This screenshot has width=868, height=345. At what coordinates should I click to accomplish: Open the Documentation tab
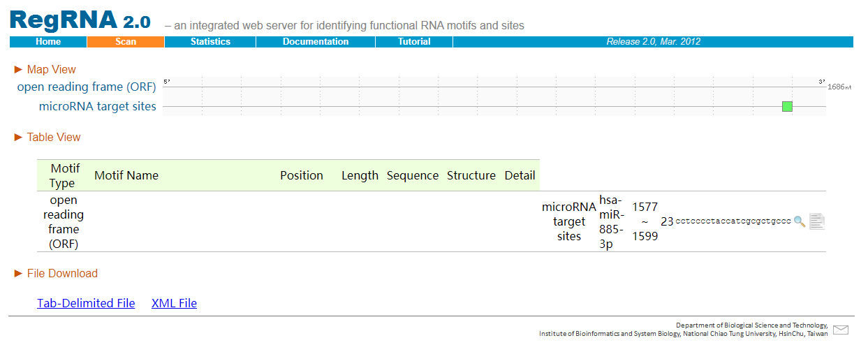pos(316,42)
